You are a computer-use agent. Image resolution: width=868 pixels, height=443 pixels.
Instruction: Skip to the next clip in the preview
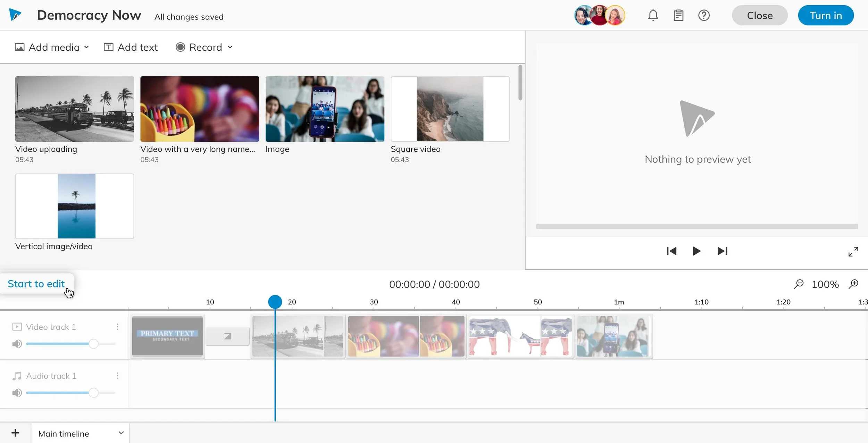[x=722, y=251]
